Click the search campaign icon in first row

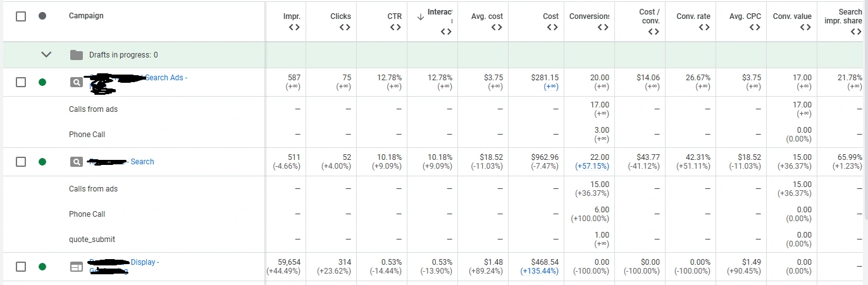click(76, 82)
